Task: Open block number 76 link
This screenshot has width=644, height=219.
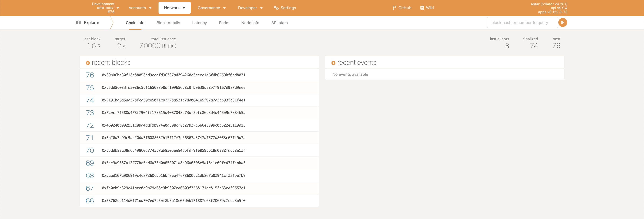Action: 90,75
